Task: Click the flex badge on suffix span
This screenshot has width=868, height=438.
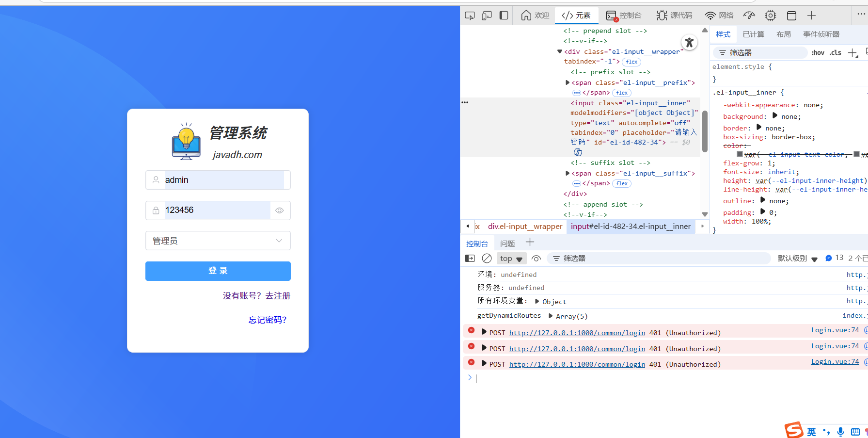Action: click(622, 183)
